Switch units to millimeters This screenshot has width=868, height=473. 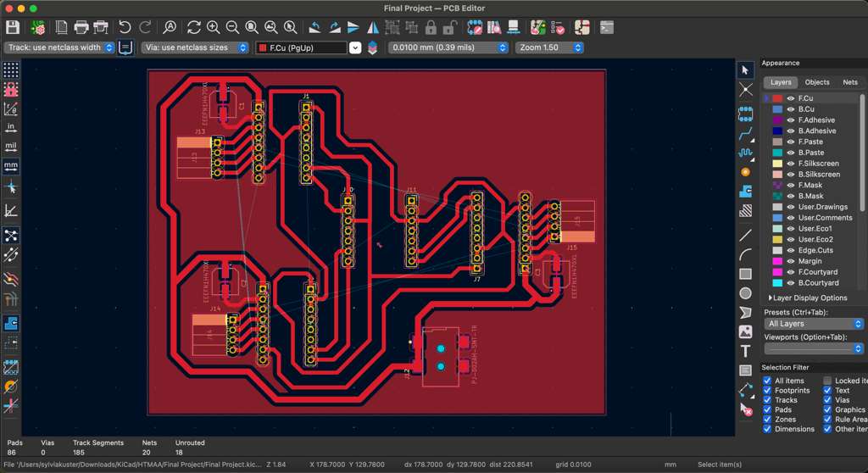[x=10, y=165]
